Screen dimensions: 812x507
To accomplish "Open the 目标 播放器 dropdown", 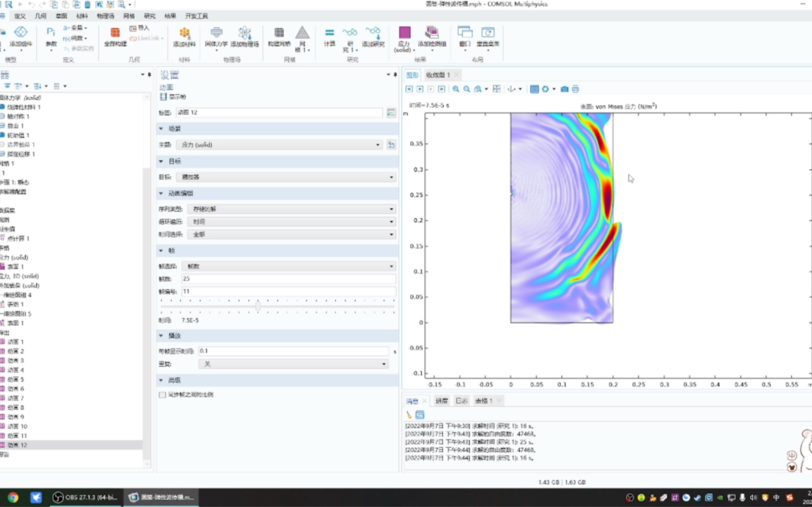I will coord(286,177).
